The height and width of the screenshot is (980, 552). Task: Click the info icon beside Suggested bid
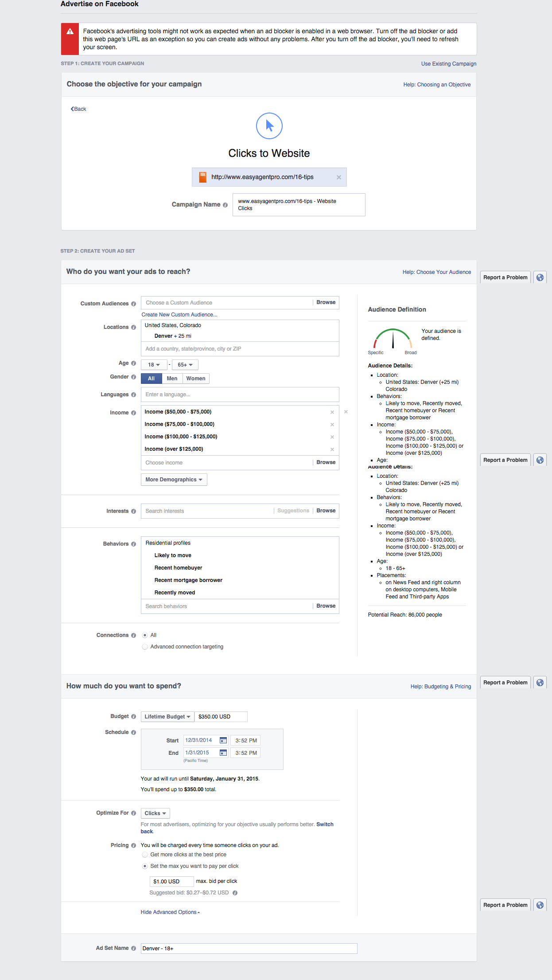(x=235, y=893)
